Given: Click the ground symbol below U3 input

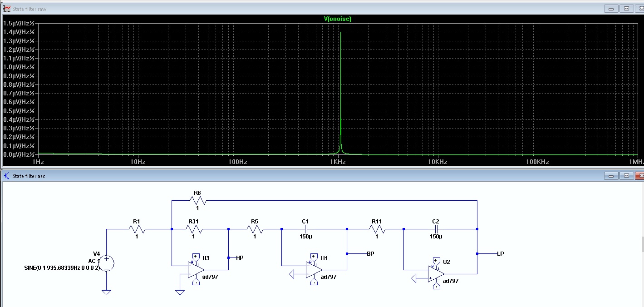Looking at the screenshot, I should [180, 292].
